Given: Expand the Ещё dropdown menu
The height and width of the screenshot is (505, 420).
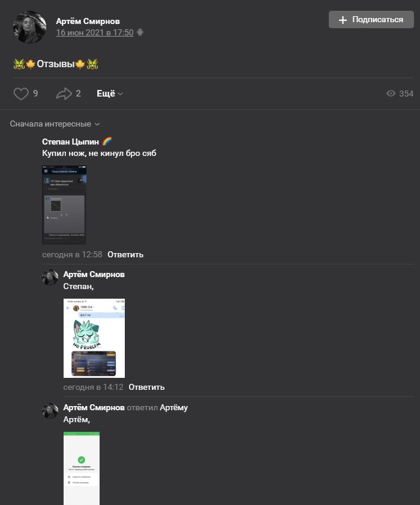Looking at the screenshot, I should 110,94.
